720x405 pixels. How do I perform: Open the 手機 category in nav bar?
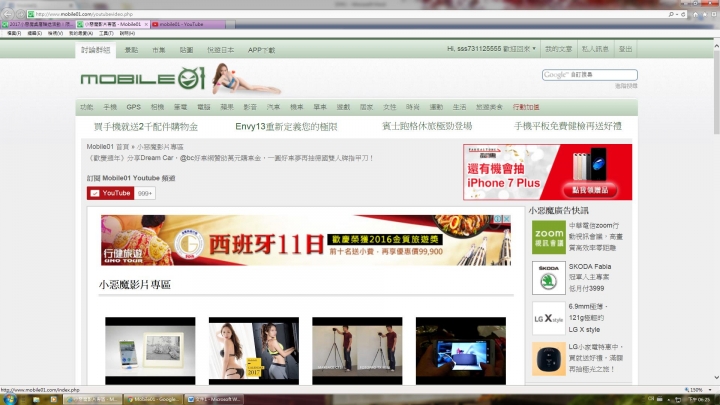110,107
